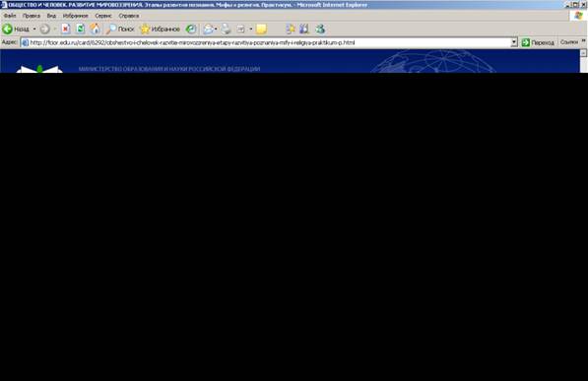Click Министерство образования и науки header text
Screen dimensions: 588x381
[x=169, y=69]
